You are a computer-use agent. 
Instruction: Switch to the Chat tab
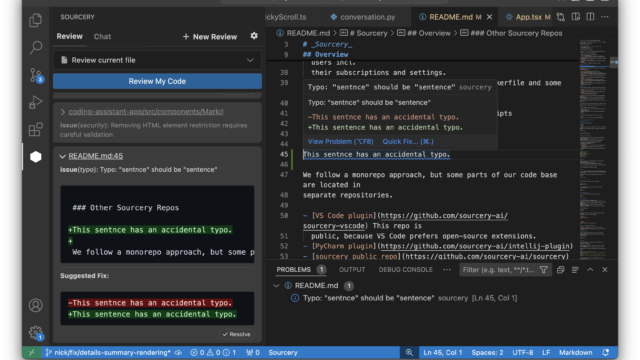(102, 36)
